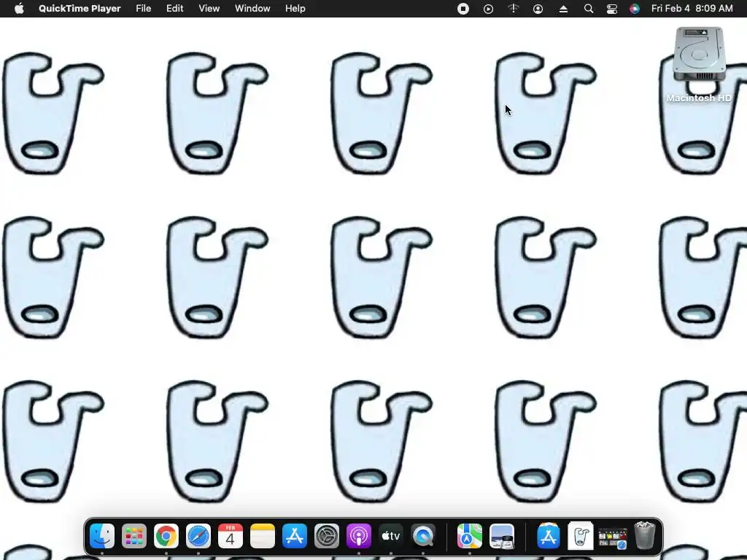Open App Store next to Notes
The width and height of the screenshot is (747, 560).
(295, 536)
